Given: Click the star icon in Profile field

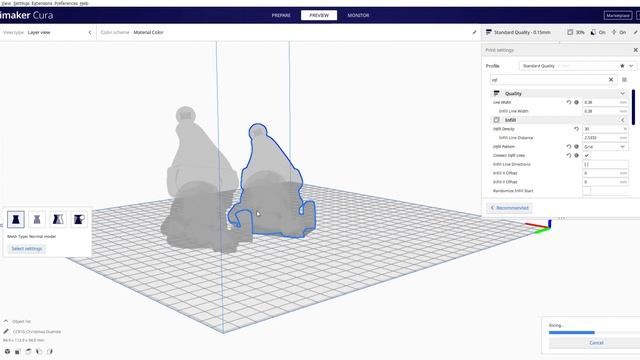Looking at the screenshot, I should point(622,66).
